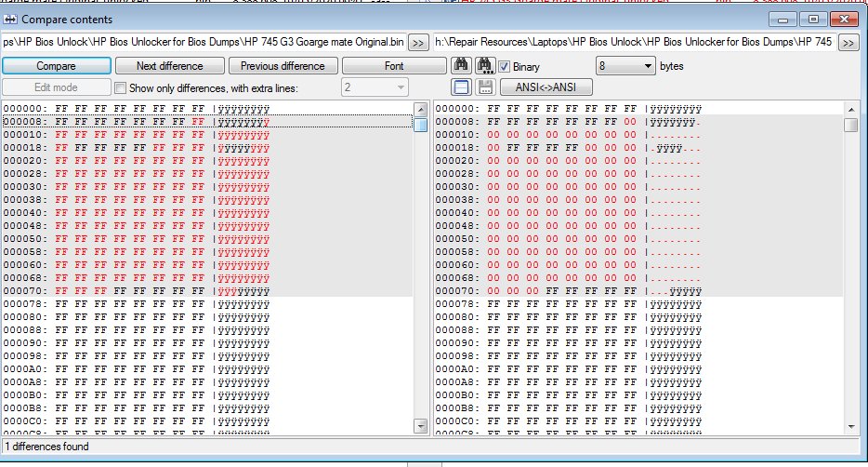Open the bytes per line dropdown showing 8

625,66
